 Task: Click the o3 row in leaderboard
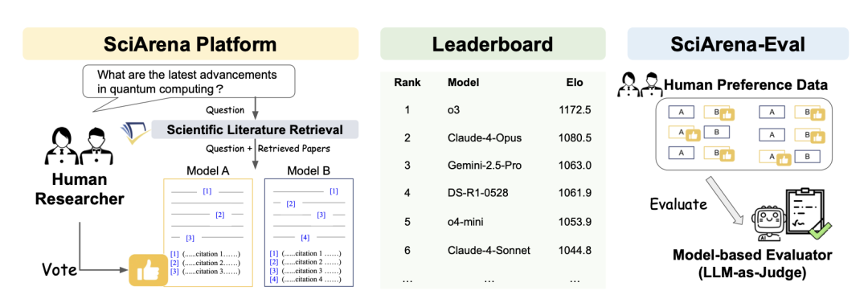493,109
